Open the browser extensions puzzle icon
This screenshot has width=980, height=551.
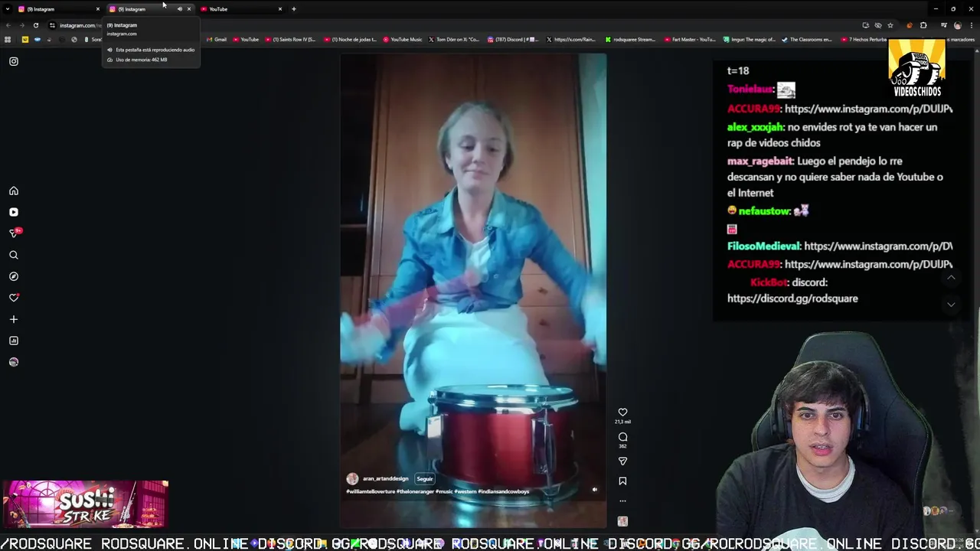pos(923,25)
